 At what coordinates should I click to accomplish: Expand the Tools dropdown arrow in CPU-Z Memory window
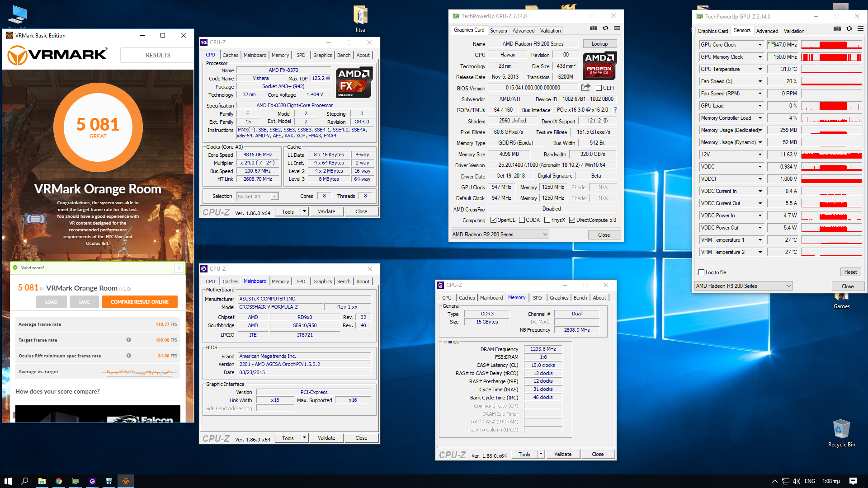(541, 454)
